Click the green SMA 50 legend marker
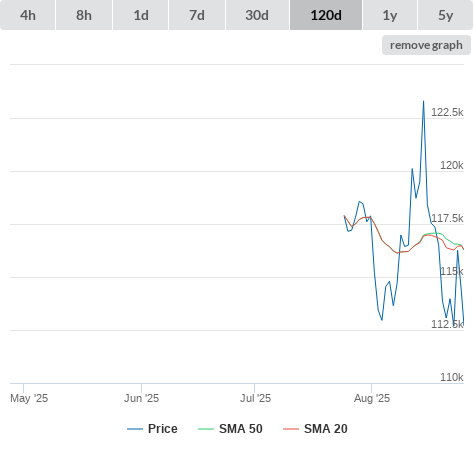Viewport: 474px width, 455px height. (206, 429)
